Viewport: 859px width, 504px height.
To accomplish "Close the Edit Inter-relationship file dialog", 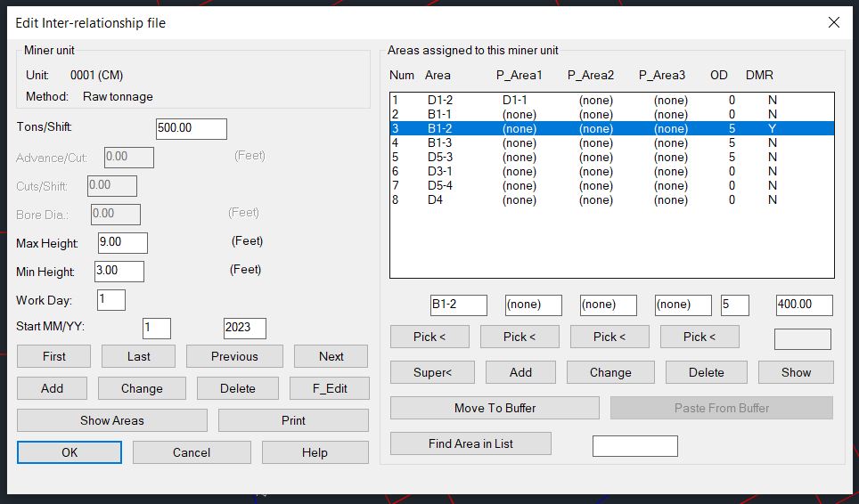I will coord(834,22).
